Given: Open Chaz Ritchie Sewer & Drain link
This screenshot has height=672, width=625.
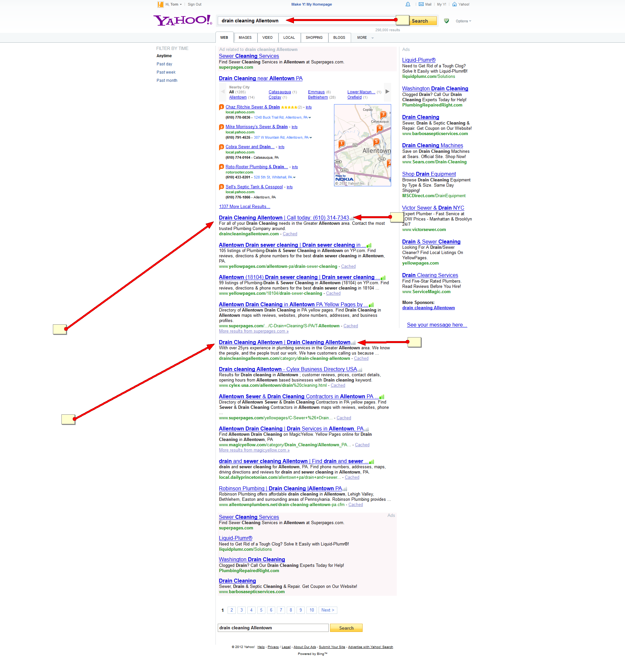Looking at the screenshot, I should point(253,107).
